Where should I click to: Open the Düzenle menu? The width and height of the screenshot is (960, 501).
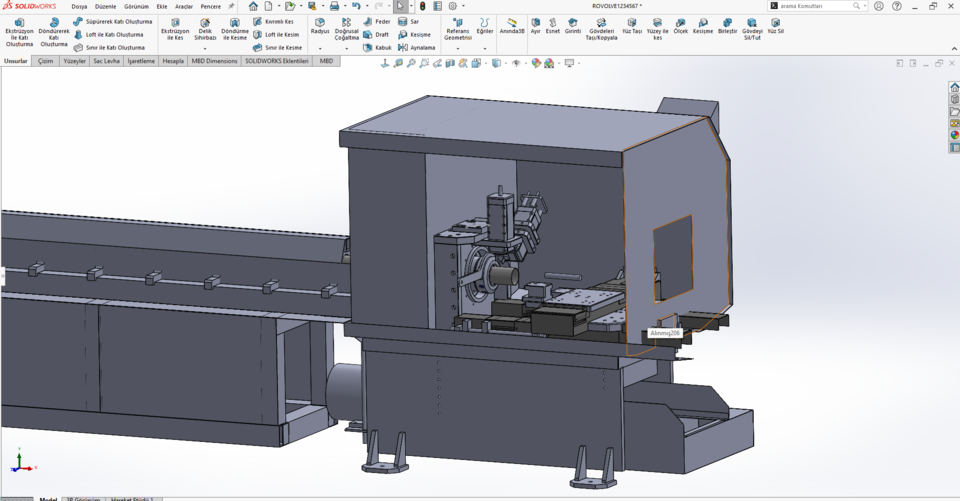click(105, 7)
